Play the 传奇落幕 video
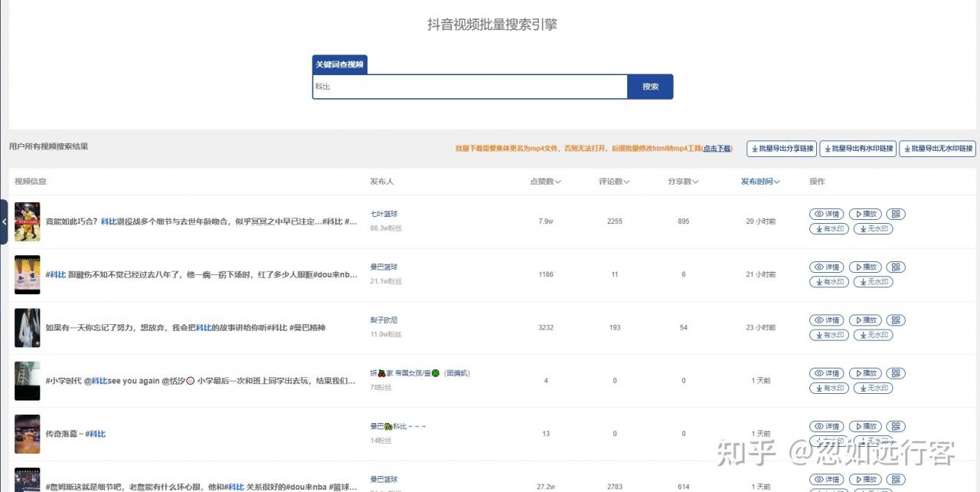Image resolution: width=980 pixels, height=492 pixels. (866, 427)
